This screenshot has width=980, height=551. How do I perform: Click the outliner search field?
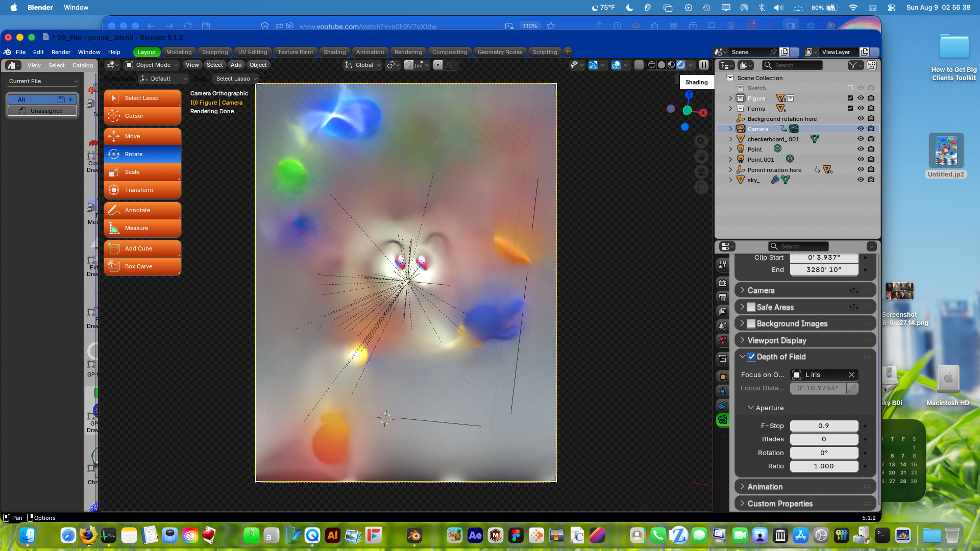tap(793, 65)
